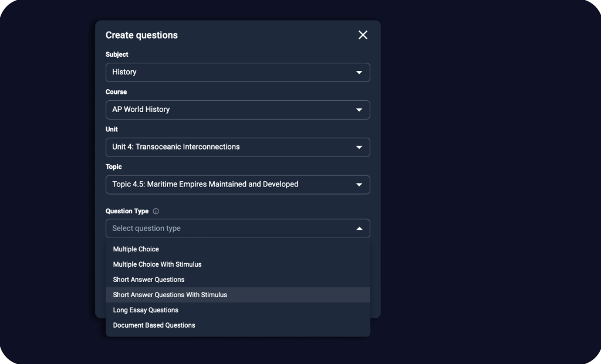Click the Create questions dialog title

click(x=141, y=35)
